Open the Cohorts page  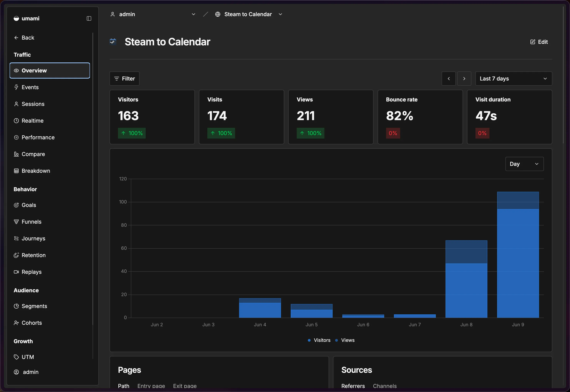coord(50,323)
